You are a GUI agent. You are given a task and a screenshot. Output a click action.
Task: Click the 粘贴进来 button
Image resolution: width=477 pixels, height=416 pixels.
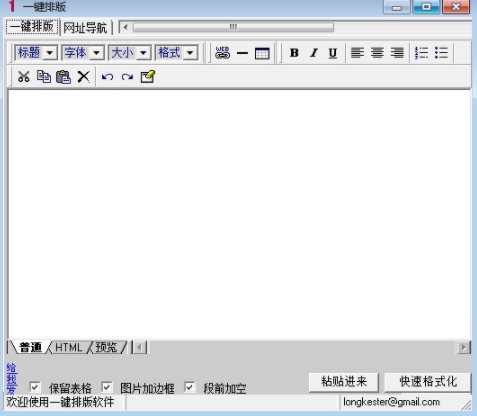click(344, 382)
